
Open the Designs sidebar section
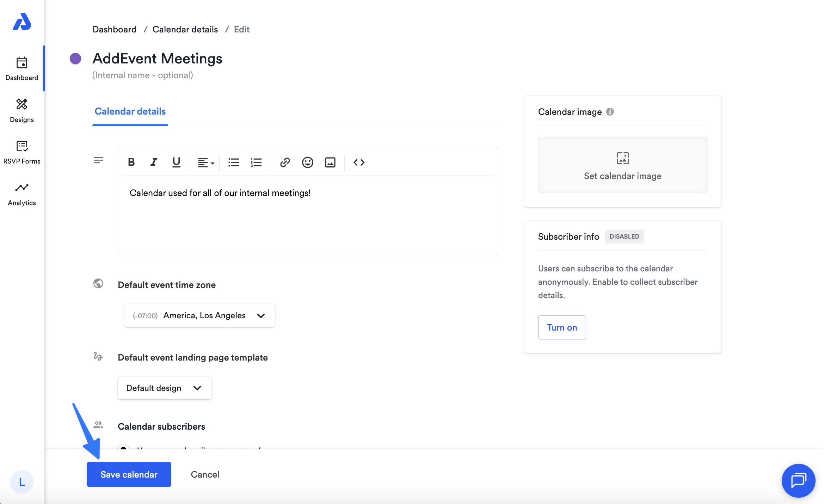pos(22,110)
